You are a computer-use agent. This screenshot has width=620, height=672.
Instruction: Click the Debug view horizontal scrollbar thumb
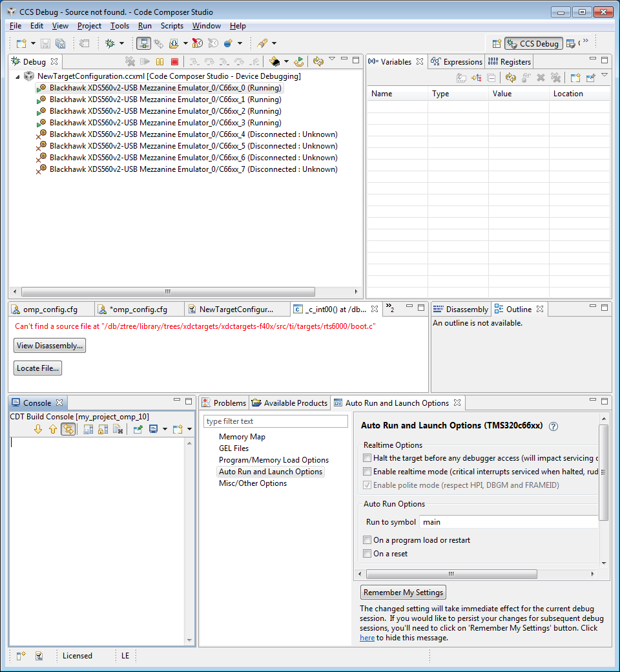tap(168, 291)
